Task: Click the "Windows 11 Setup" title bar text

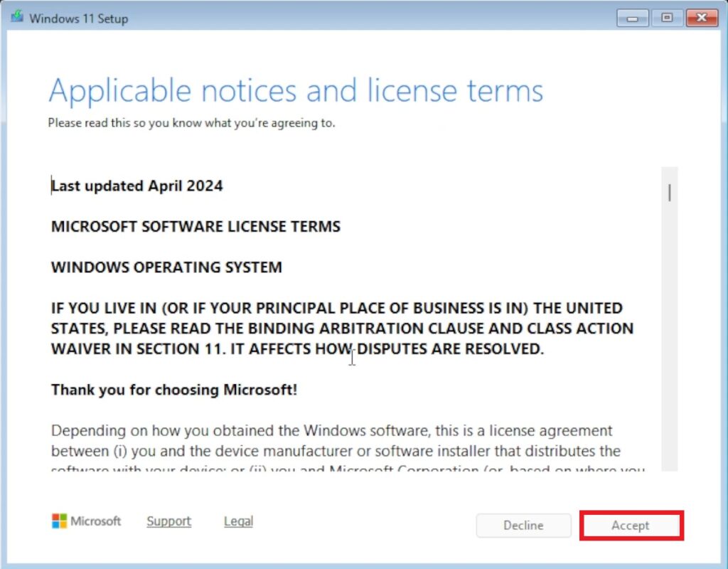Action: pos(78,18)
